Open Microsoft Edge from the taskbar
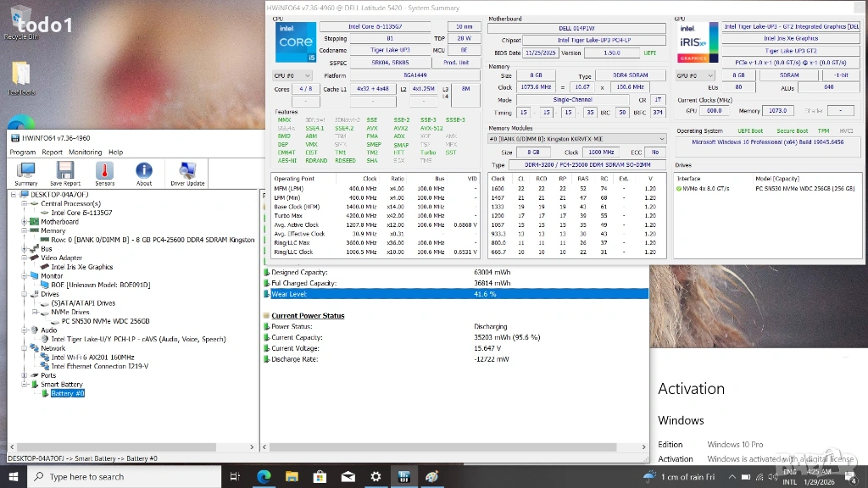The width and height of the screenshot is (868, 488). coord(264,477)
